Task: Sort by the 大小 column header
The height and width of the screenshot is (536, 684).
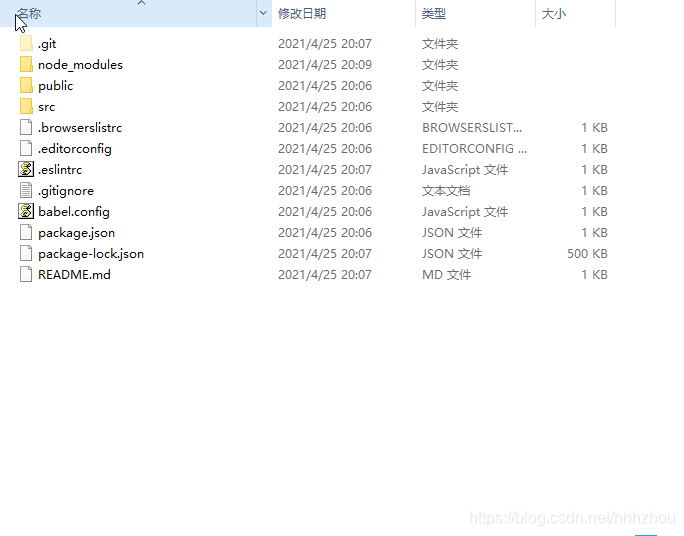Action: coord(575,14)
